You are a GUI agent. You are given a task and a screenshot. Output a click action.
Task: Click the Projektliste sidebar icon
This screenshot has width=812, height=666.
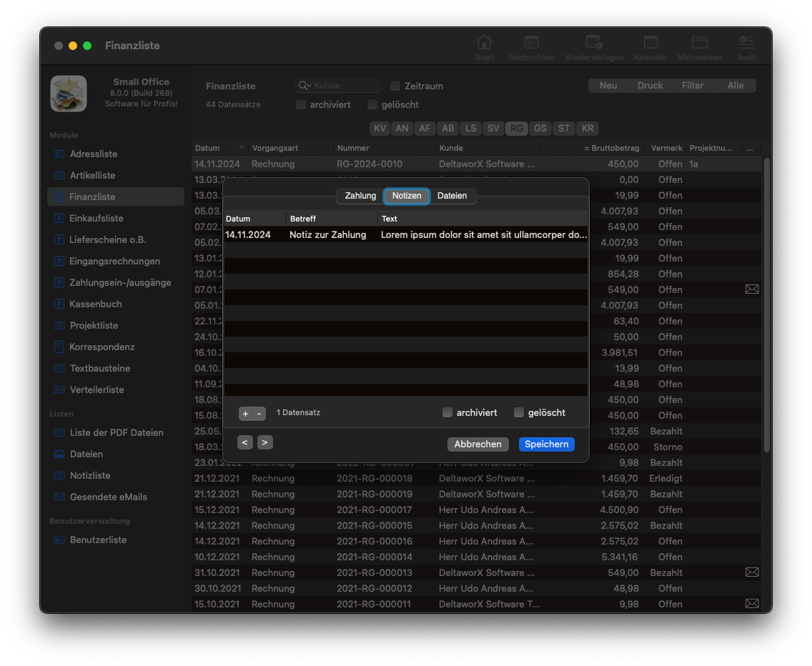[x=59, y=326]
